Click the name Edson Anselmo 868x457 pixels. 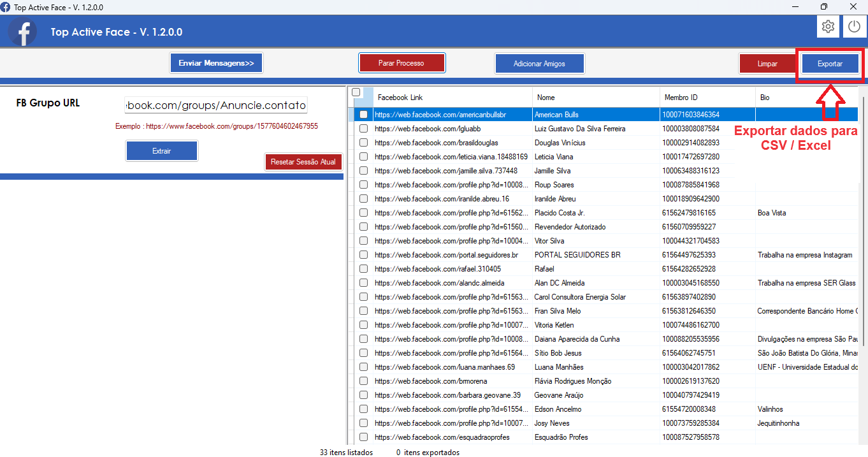click(558, 409)
